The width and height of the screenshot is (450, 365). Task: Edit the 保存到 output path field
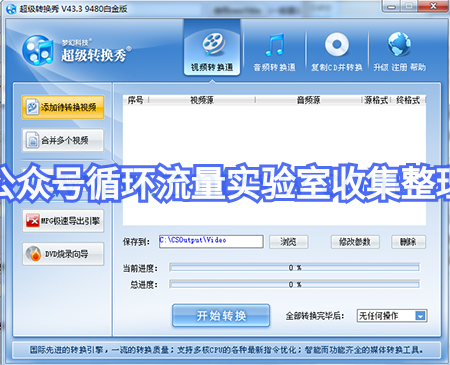211,241
